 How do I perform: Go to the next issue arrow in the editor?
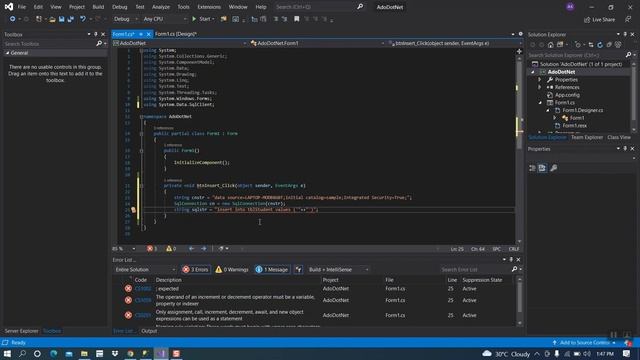coord(203,248)
